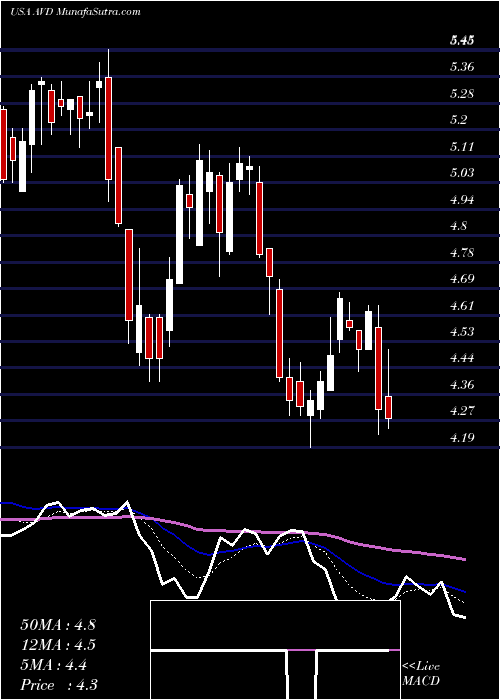Click the 5.2 price axis label
Screen dimensions: 500x700
(x=458, y=120)
